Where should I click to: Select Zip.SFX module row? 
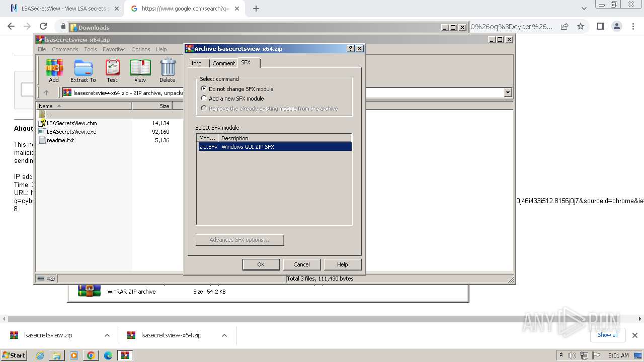(274, 147)
